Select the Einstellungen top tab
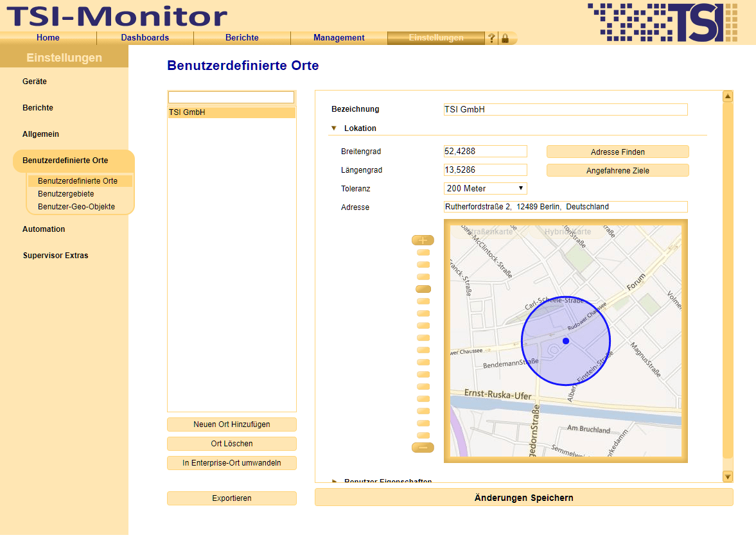The image size is (756, 542). (436, 38)
